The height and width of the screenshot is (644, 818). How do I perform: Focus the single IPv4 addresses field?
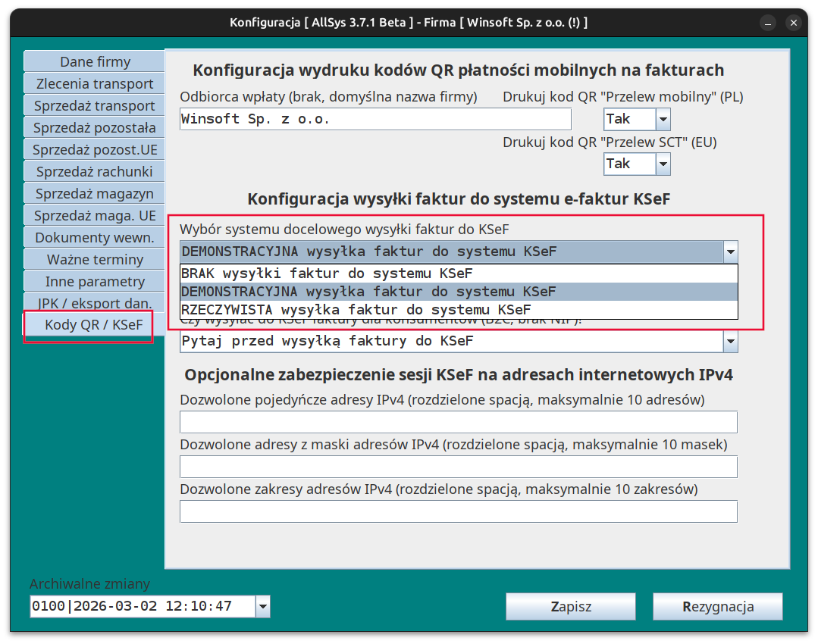tap(458, 422)
